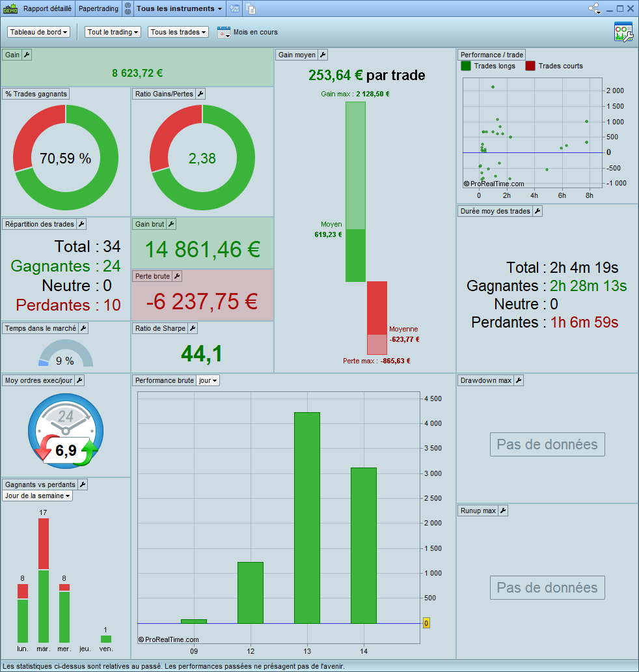Click the % Trades gagnants panel label
Viewport: 639px width, 672px height.
(36, 94)
